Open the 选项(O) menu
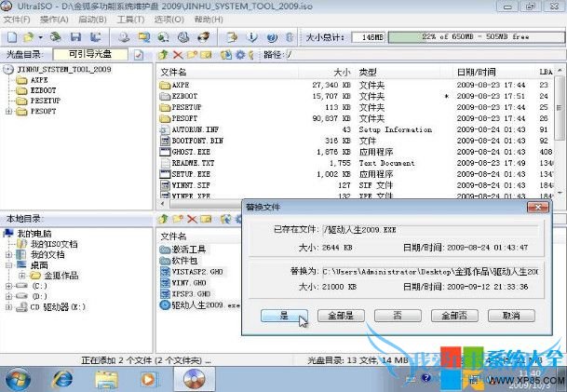 pyautogui.click(x=169, y=20)
